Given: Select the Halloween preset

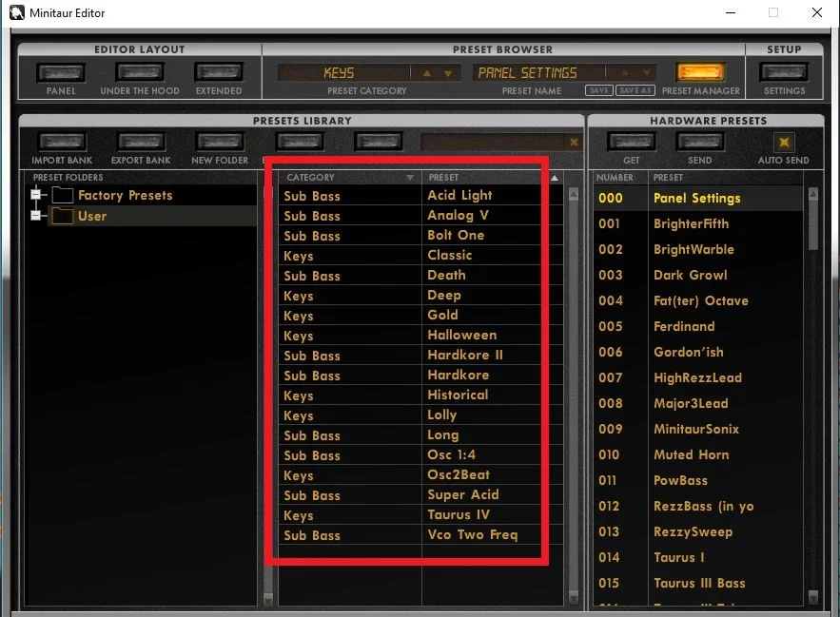Looking at the screenshot, I should click(x=461, y=336).
